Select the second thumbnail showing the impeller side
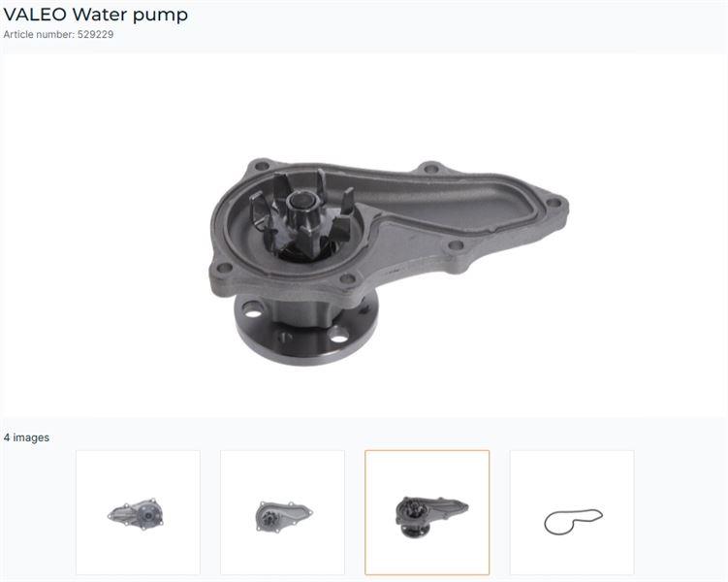Image resolution: width=728 pixels, height=582 pixels. (x=282, y=512)
